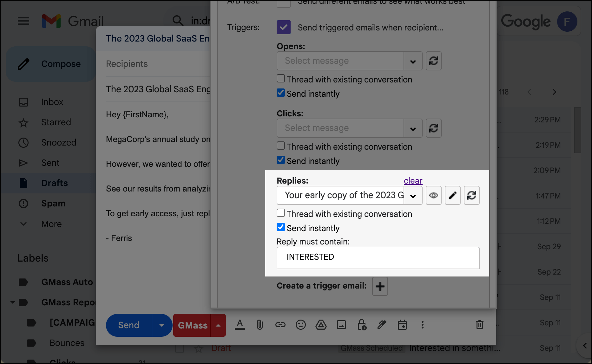This screenshot has width=592, height=364.
Task: Star the bottom Draft row
Action: 199,348
